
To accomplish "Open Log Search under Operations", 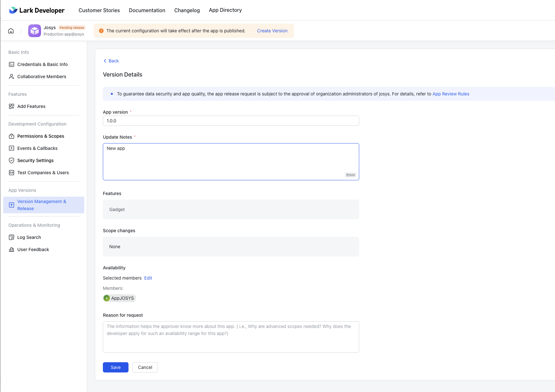I will click(29, 237).
